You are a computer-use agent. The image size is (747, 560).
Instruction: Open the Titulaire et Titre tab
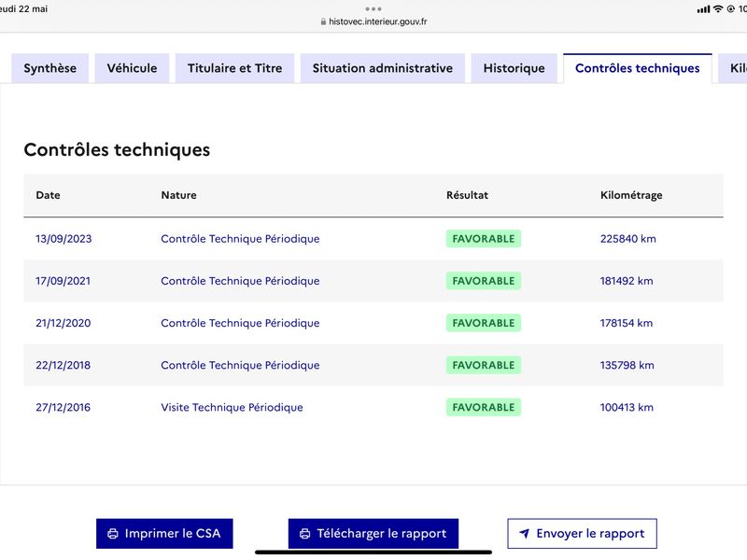234,68
